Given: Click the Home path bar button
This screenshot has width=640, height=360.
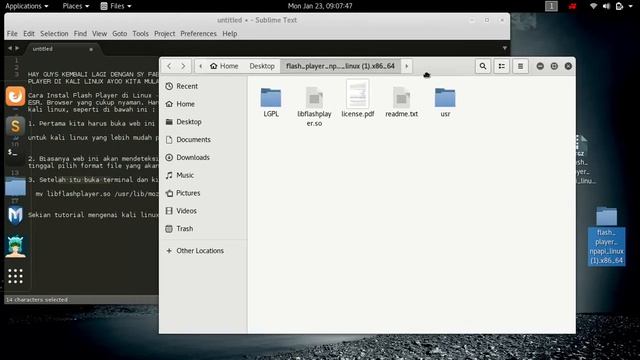Looking at the screenshot, I should (224, 66).
